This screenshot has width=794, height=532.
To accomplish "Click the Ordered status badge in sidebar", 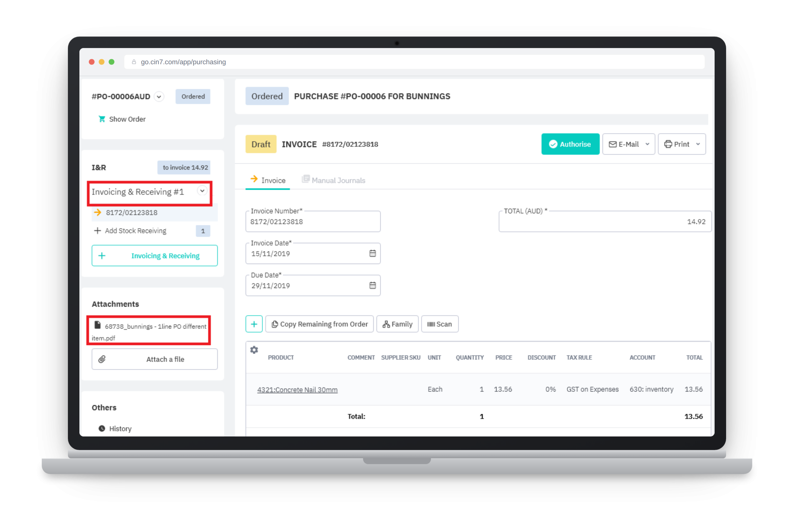I will point(193,97).
